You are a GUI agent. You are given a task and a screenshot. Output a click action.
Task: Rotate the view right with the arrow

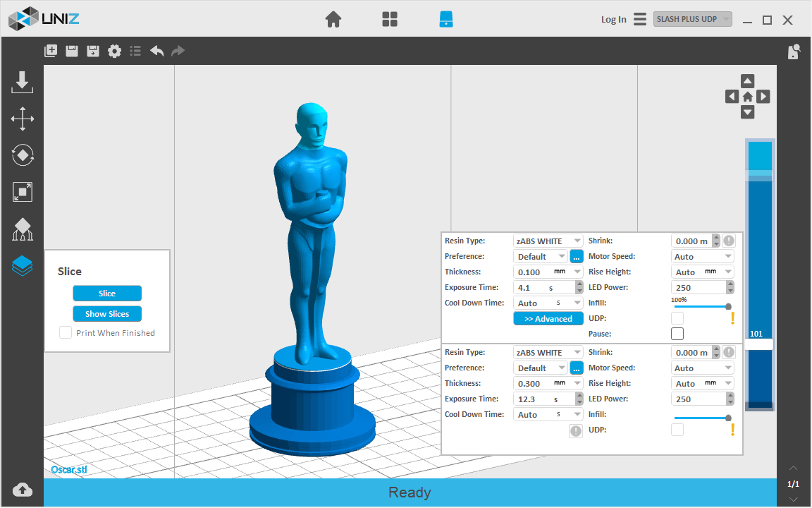[x=763, y=97]
